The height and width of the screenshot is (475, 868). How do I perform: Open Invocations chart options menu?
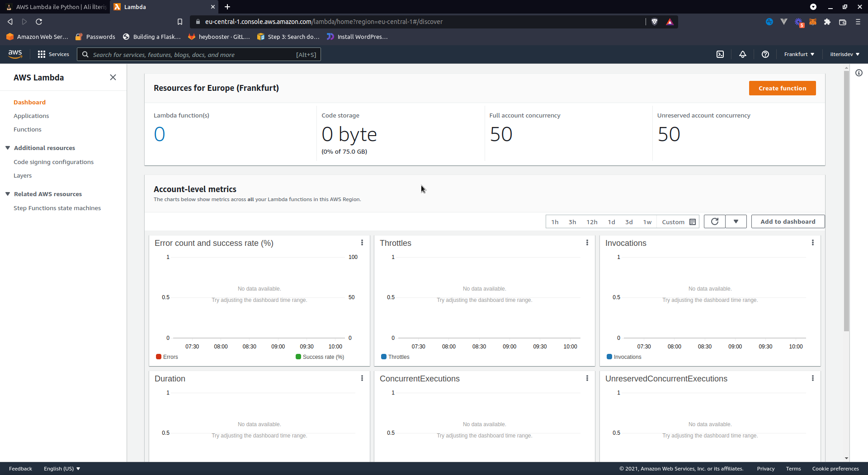point(813,243)
